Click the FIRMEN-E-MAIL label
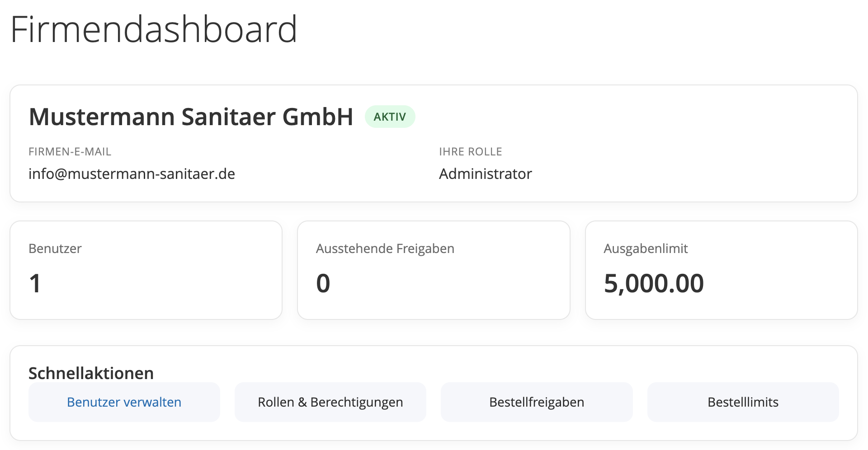Viewport: 868px width, 450px height. point(70,152)
